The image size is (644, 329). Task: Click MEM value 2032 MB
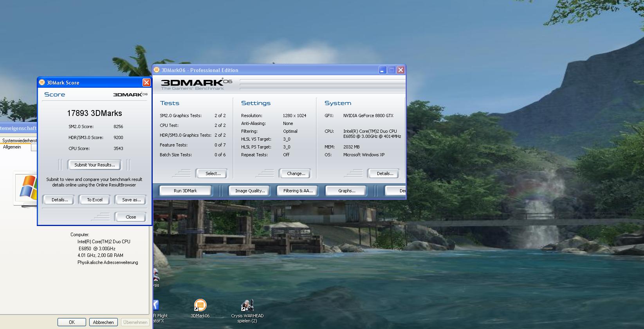[351, 147]
